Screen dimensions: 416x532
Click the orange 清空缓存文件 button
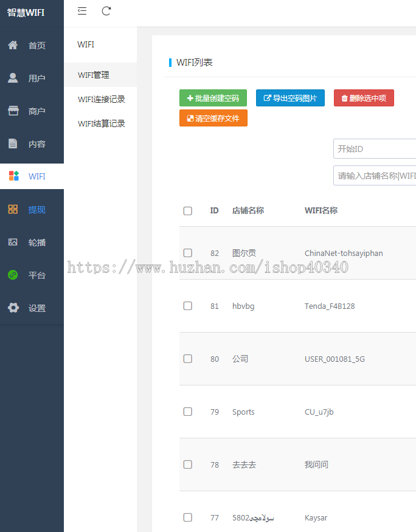213,118
